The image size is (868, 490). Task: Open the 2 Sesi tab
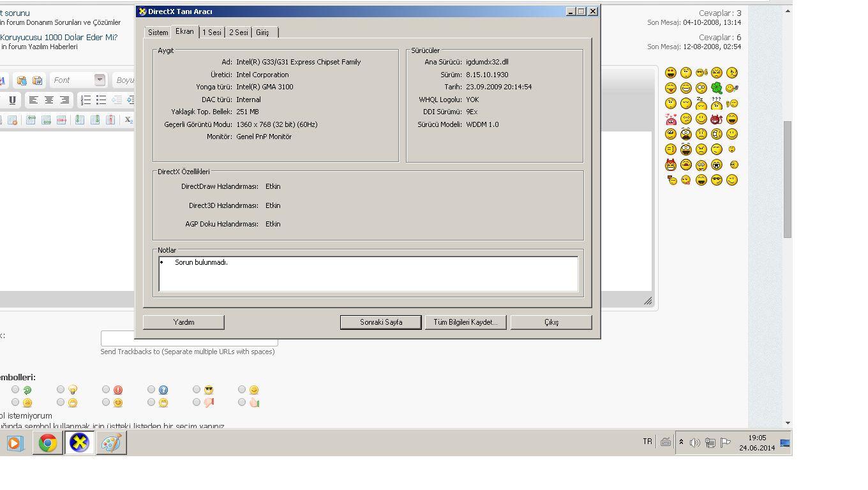[x=239, y=33]
